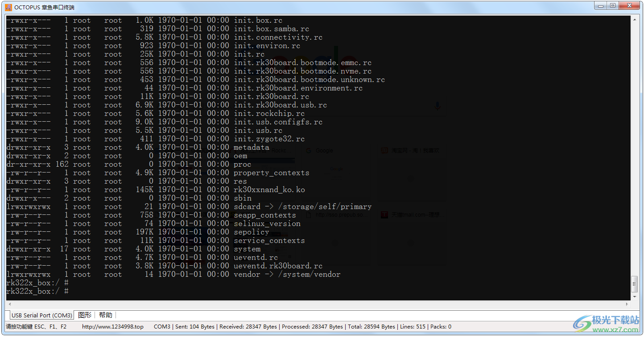Click the horizontal scrollbar left arrow
This screenshot has height=337, width=644.
click(x=9, y=304)
